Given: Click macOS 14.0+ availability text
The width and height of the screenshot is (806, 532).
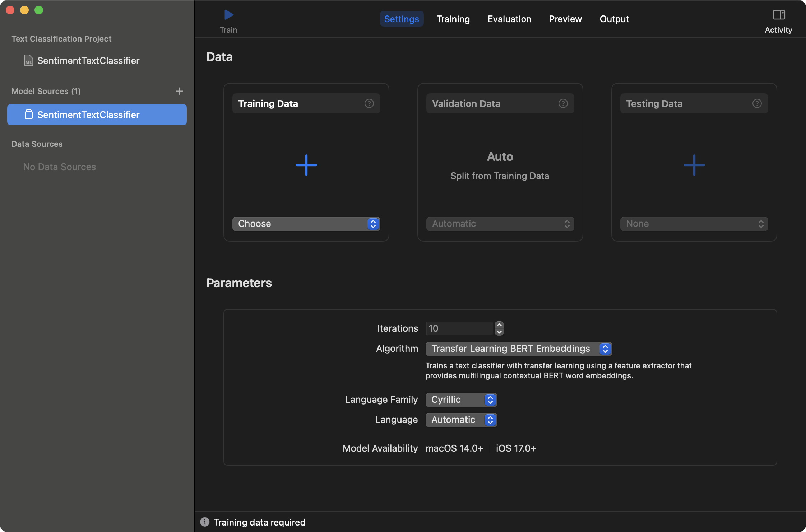Looking at the screenshot, I should (x=454, y=448).
